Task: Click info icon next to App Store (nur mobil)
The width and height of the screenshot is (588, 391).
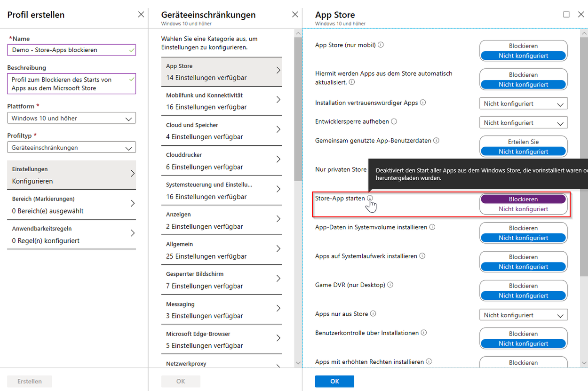Action: point(381,45)
